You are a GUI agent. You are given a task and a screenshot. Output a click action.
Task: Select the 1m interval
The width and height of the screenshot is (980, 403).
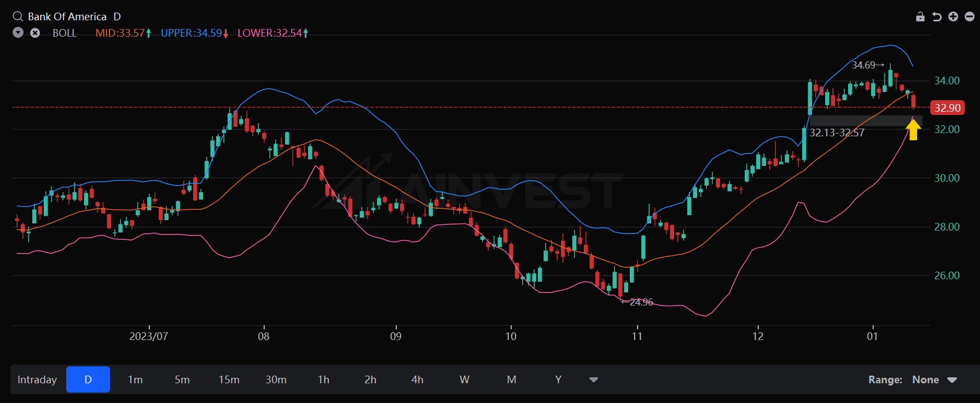pyautogui.click(x=135, y=379)
